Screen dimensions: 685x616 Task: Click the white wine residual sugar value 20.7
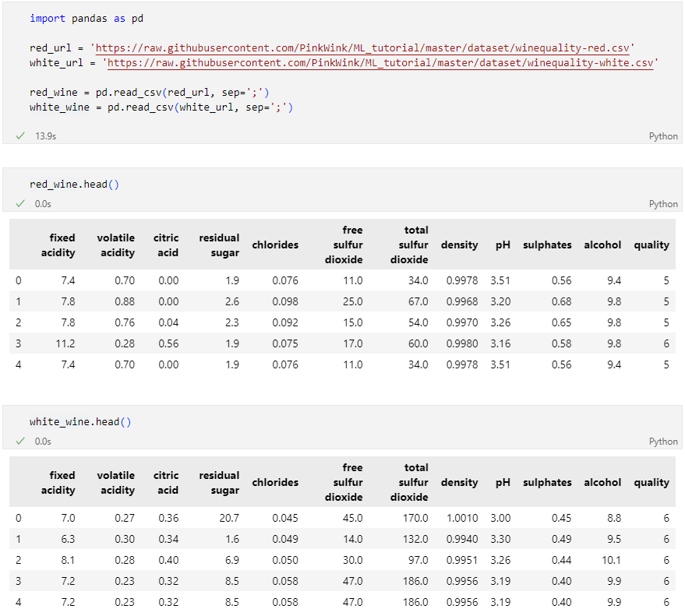pos(229,518)
